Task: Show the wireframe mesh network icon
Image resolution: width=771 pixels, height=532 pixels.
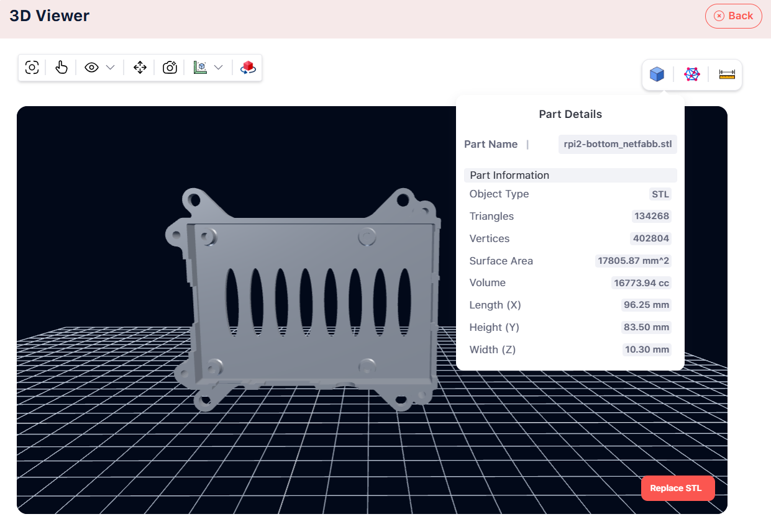Action: coord(691,74)
